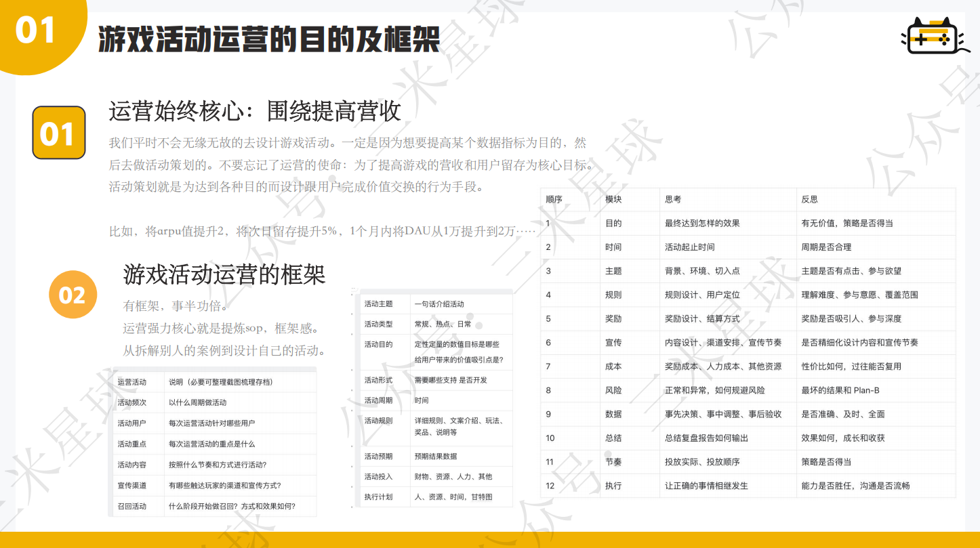Select the 反思 column header
Screen dimensions: 980x548
coord(809,200)
